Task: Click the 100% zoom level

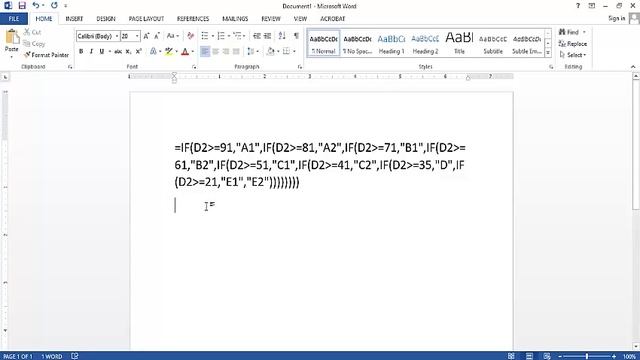Action: click(629, 356)
